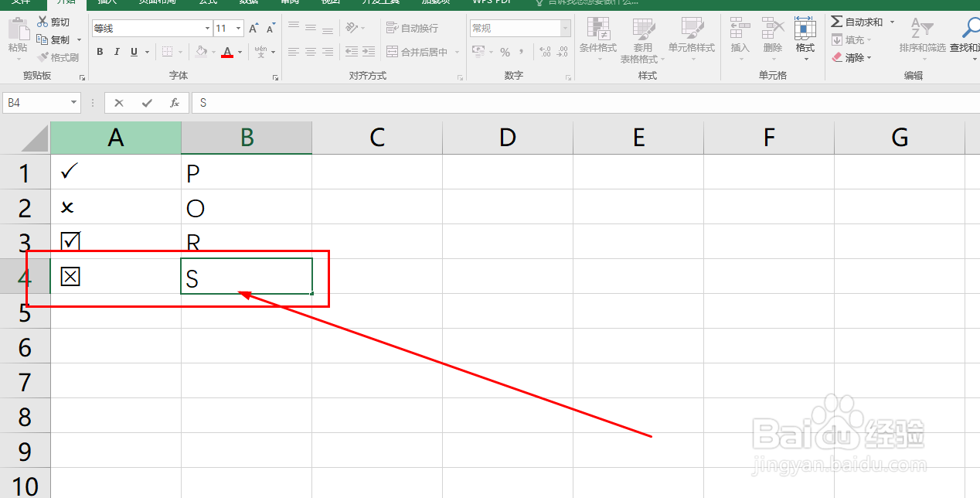The height and width of the screenshot is (498, 980).
Task: Toggle bold formatting
Action: [x=100, y=52]
